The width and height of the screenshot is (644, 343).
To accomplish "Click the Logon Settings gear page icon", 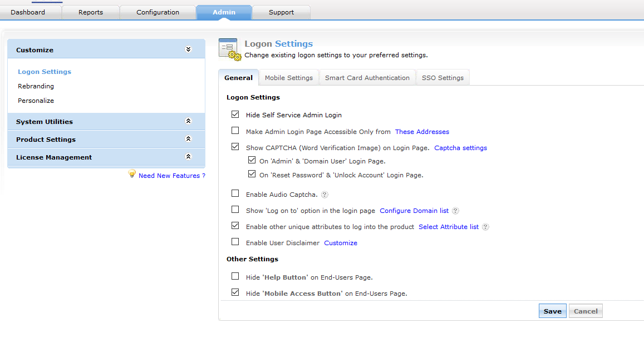I will coord(230,49).
